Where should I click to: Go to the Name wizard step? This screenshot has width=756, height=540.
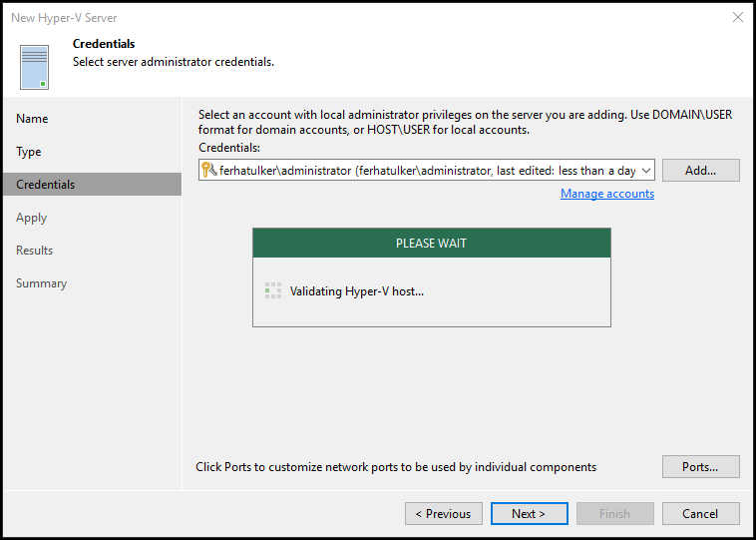click(x=32, y=119)
